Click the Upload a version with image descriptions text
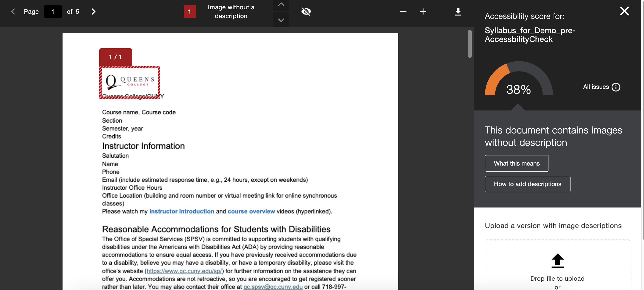 [x=553, y=226]
